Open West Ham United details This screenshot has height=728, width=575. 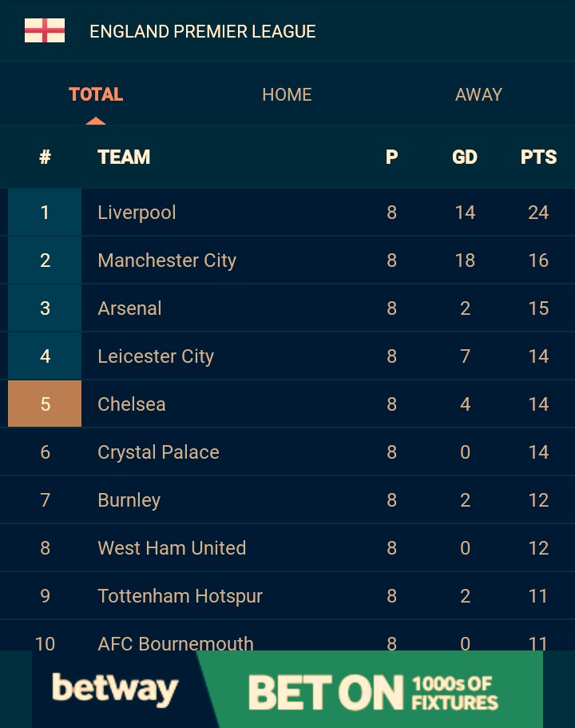172,548
